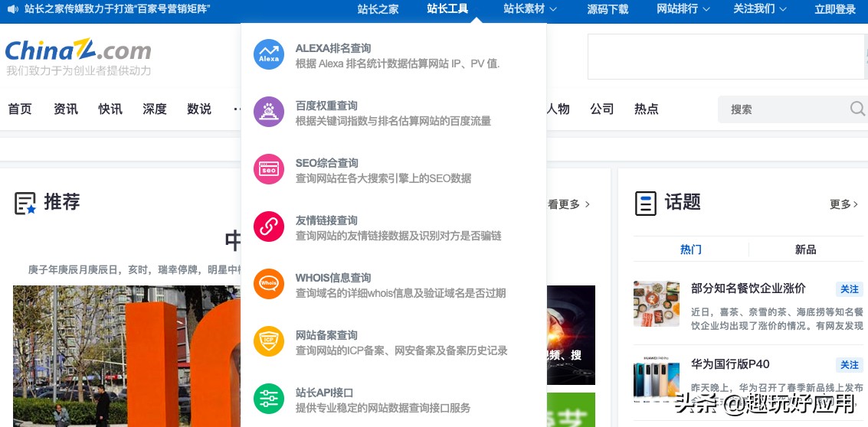Image resolution: width=868 pixels, height=427 pixels.
Task: Go to 快讯 nav item
Action: (110, 109)
